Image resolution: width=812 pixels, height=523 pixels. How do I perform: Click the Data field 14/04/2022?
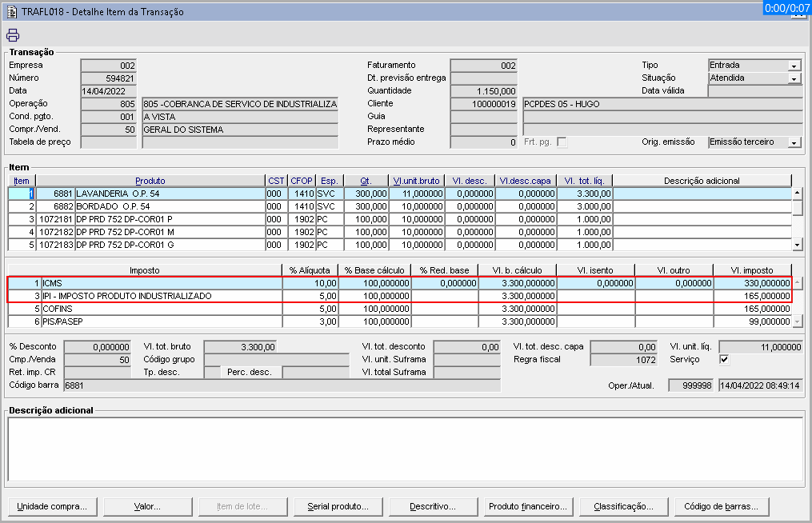[x=108, y=91]
